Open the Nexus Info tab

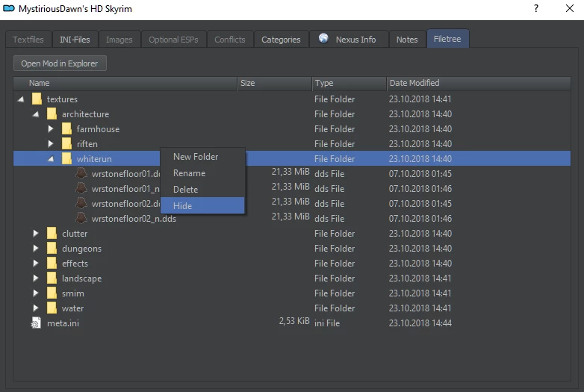pyautogui.click(x=349, y=40)
